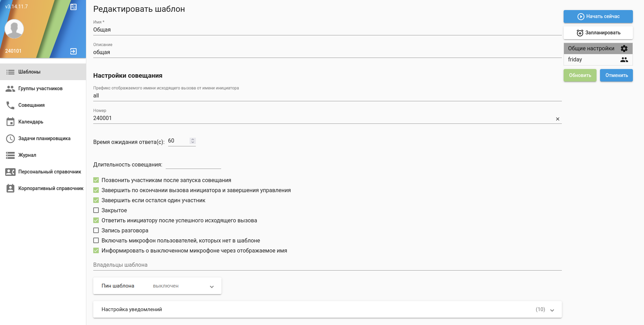This screenshot has width=644, height=325.
Task: Click the Время ожидания ответа stepper arrows
Action: 193,141
